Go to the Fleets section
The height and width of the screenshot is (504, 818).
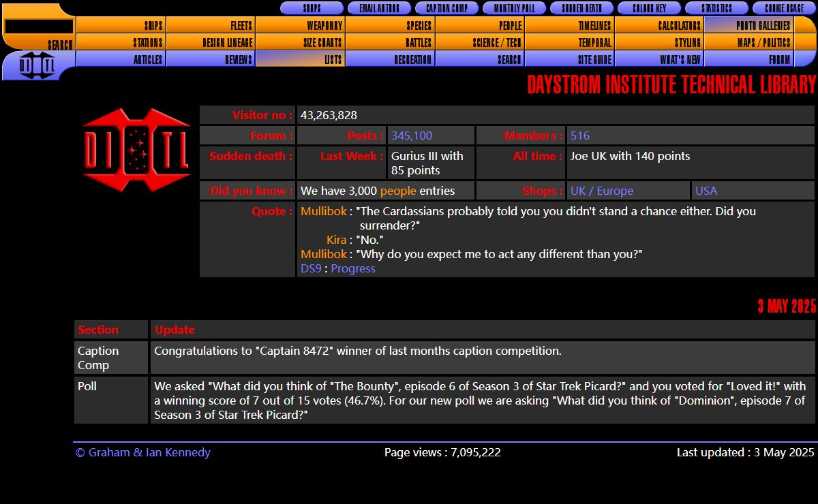211,25
